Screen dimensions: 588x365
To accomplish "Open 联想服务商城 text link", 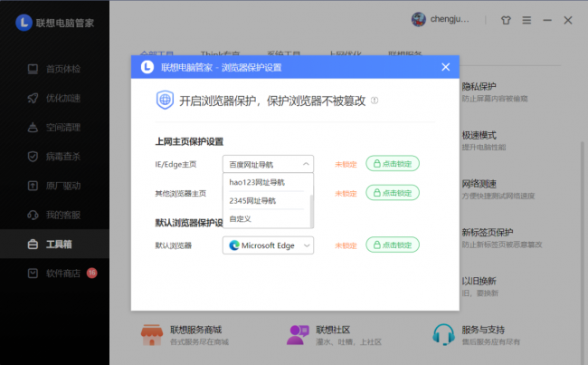I will click(x=195, y=330).
